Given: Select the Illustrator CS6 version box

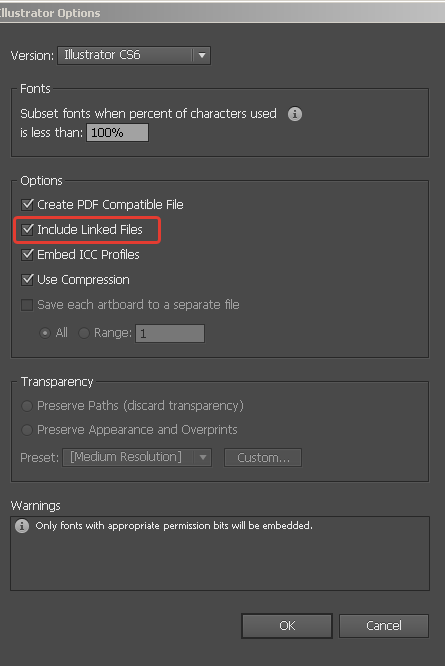Looking at the screenshot, I should 134,55.
